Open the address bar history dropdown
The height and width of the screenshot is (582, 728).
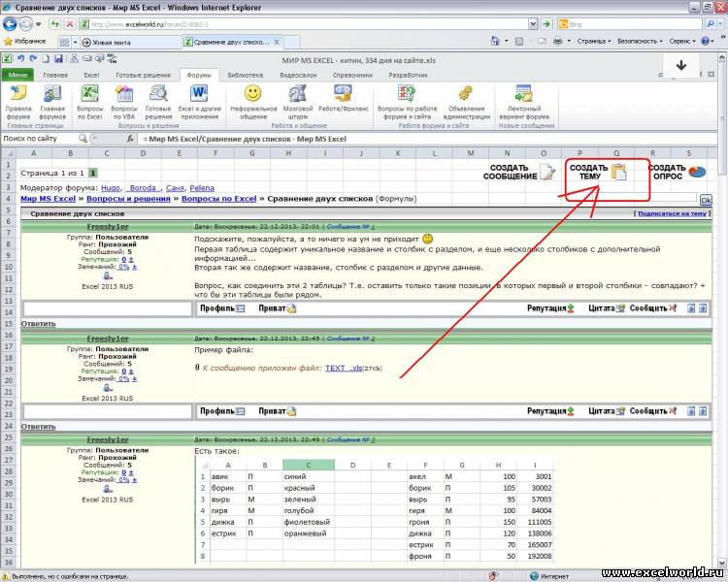[x=533, y=23]
